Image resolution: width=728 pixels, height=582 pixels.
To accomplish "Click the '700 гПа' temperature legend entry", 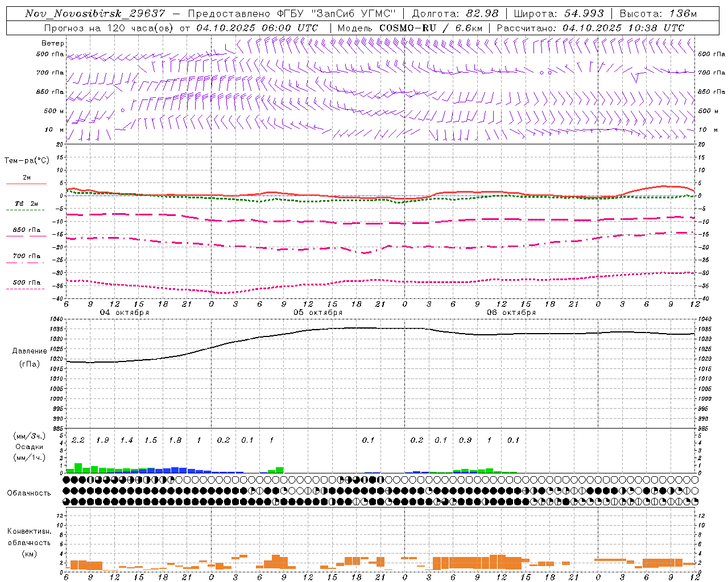I will (x=27, y=256).
